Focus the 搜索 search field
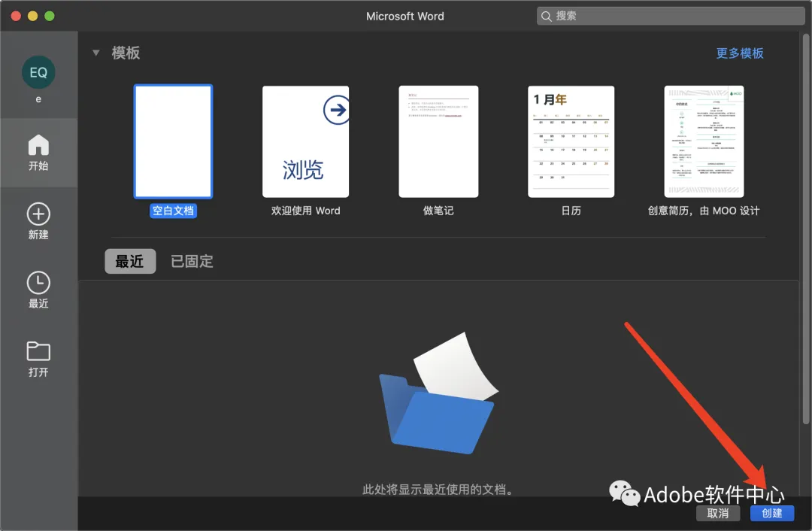This screenshot has width=812, height=531. (671, 16)
